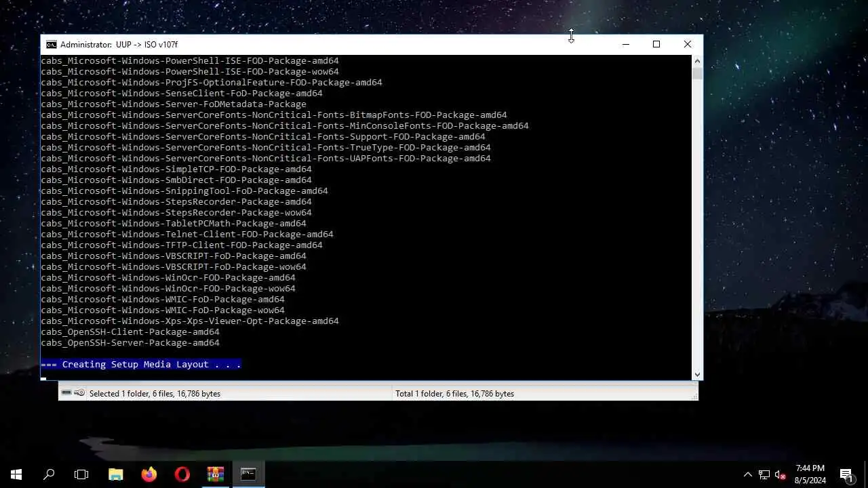Click the 'TabletPCMath-Package-amd64' line
This screenshot has height=488, width=868.
click(174, 224)
